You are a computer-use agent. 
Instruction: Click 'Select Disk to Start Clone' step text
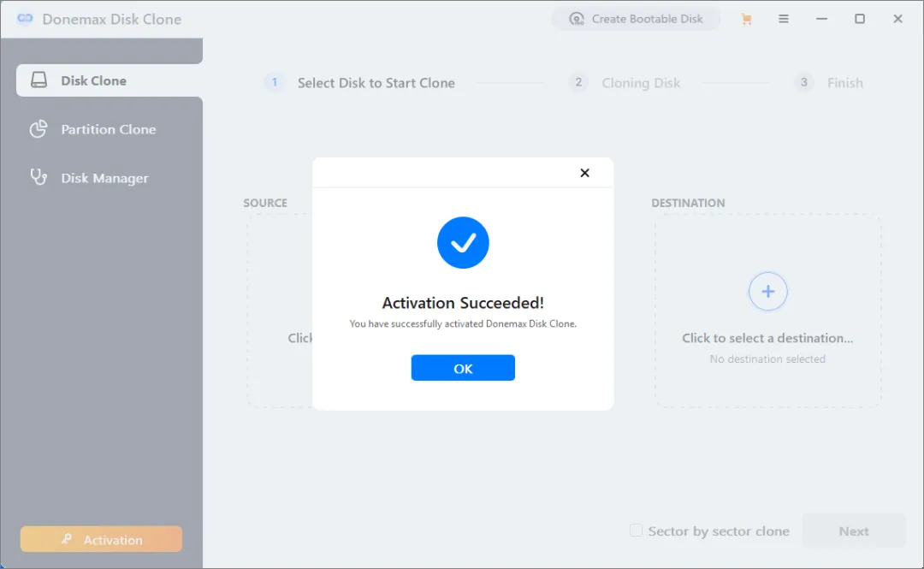click(376, 83)
